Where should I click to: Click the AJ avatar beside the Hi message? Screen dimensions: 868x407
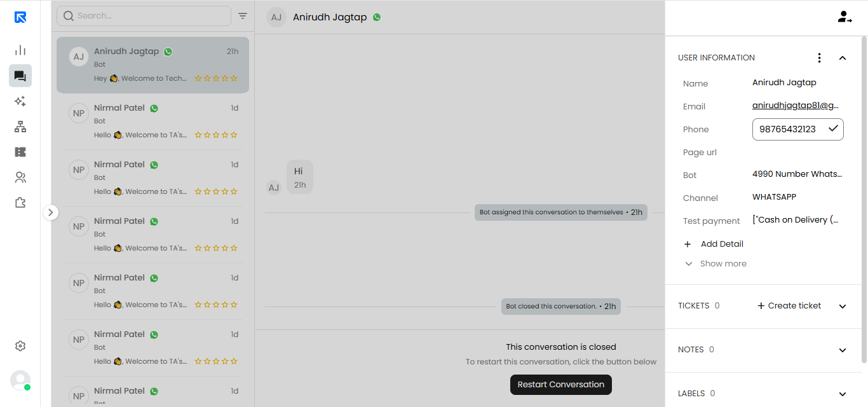click(273, 188)
